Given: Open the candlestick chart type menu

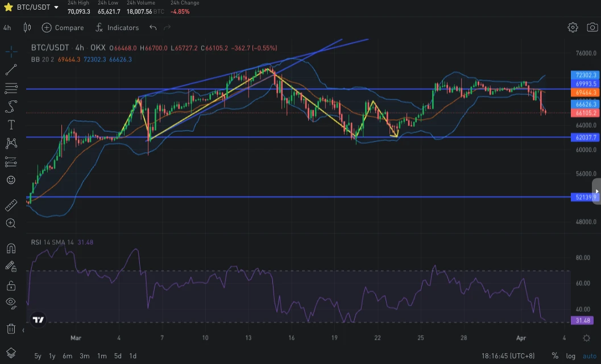Looking at the screenshot, I should click(27, 27).
